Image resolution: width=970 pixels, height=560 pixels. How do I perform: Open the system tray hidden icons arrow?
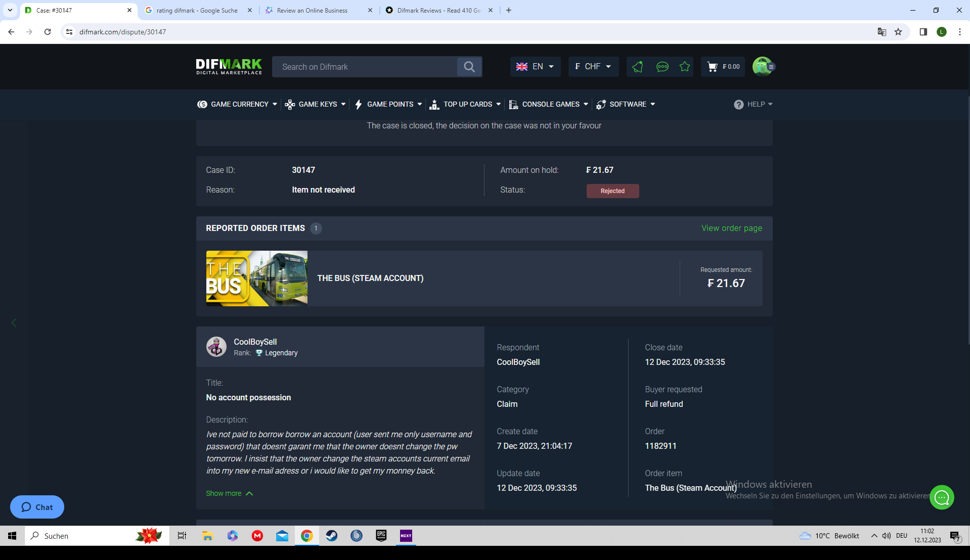pos(874,536)
